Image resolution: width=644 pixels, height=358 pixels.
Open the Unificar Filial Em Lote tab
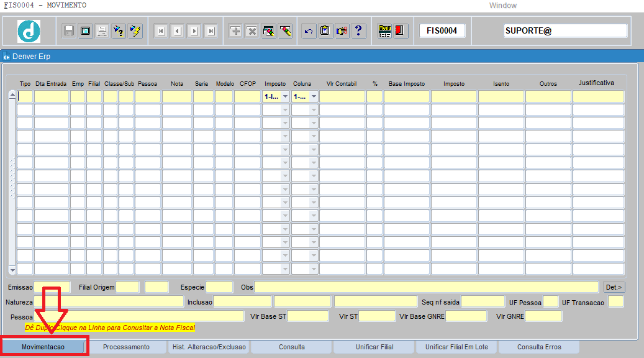coord(456,347)
